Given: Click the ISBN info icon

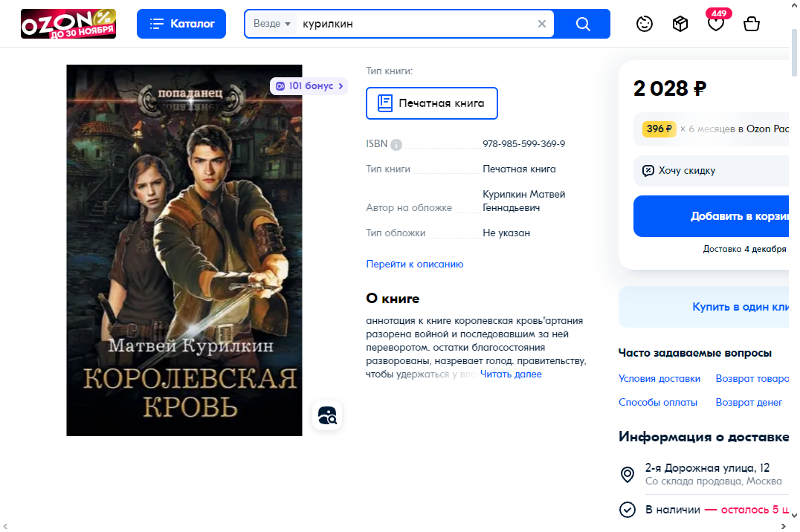Looking at the screenshot, I should (396, 144).
